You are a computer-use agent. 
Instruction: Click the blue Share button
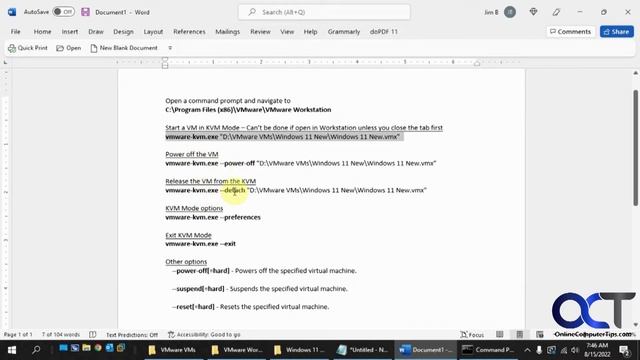[616, 31]
